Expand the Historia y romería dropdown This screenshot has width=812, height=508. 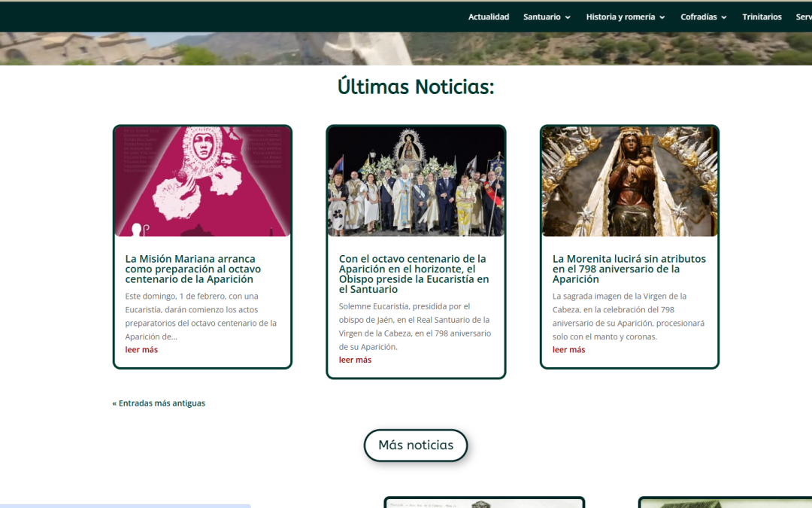620,17
